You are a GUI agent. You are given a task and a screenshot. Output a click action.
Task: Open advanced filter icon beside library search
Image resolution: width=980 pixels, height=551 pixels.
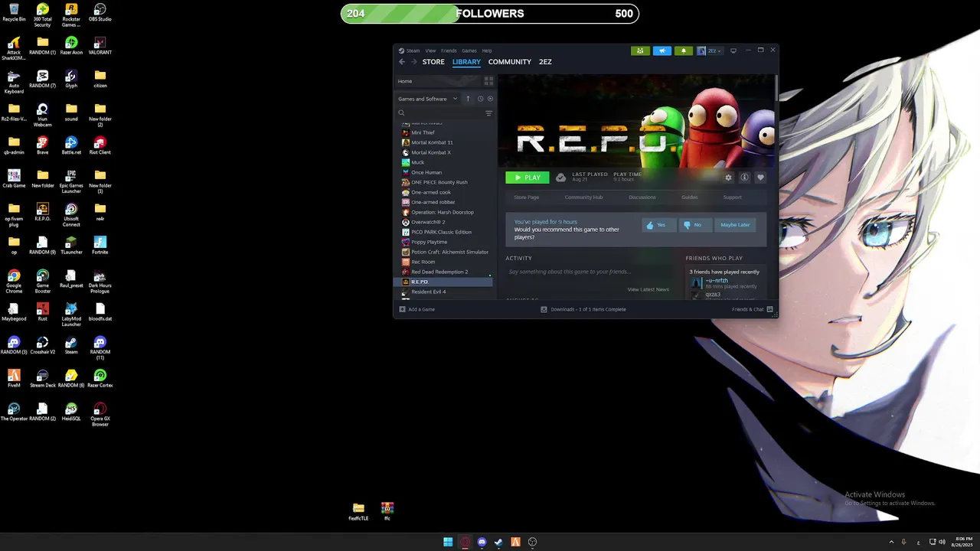pos(488,113)
